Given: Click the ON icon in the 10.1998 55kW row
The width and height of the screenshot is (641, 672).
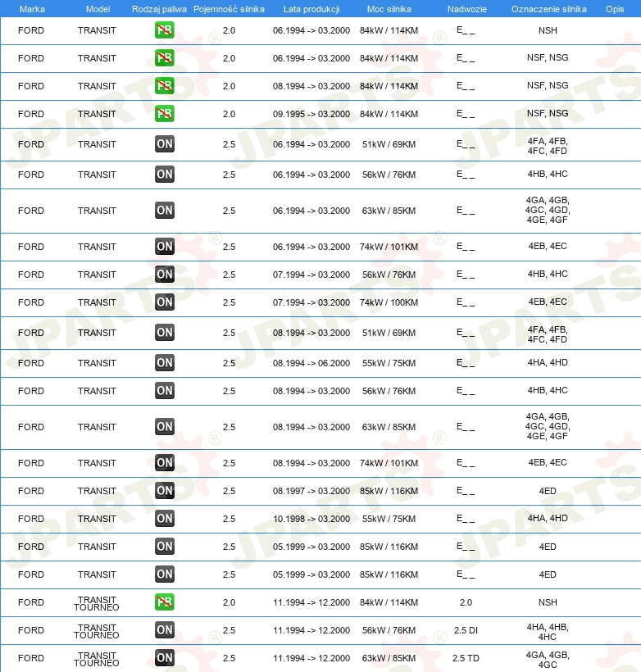Looking at the screenshot, I should click(x=165, y=519).
